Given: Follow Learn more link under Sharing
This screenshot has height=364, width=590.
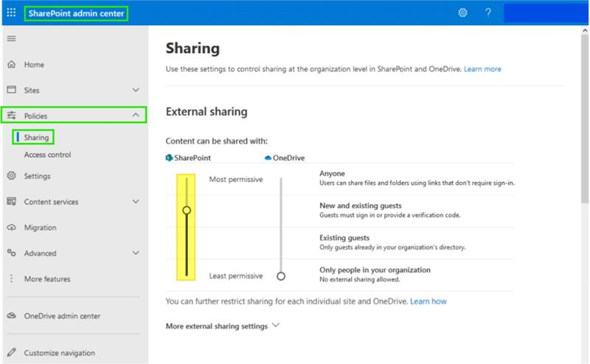Looking at the screenshot, I should [x=482, y=69].
